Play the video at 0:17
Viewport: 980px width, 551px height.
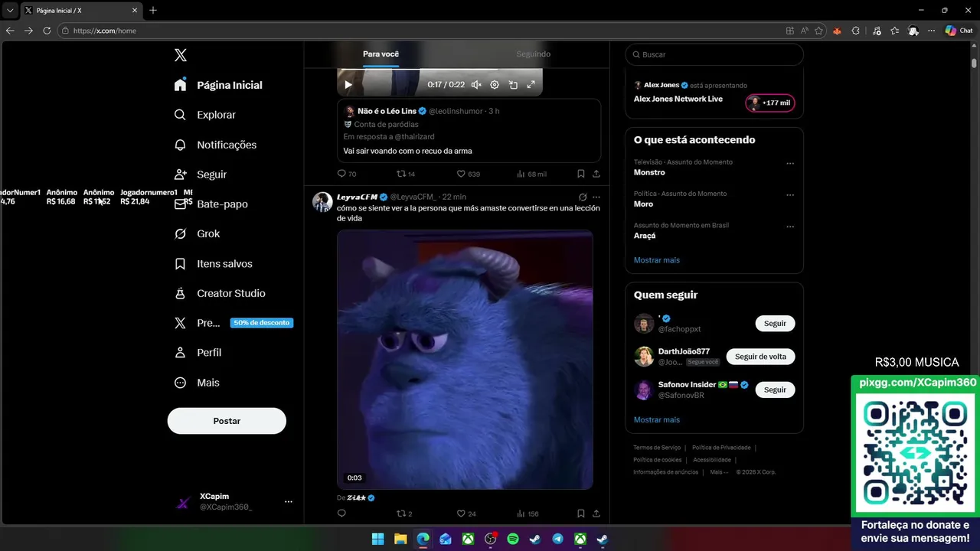point(348,85)
